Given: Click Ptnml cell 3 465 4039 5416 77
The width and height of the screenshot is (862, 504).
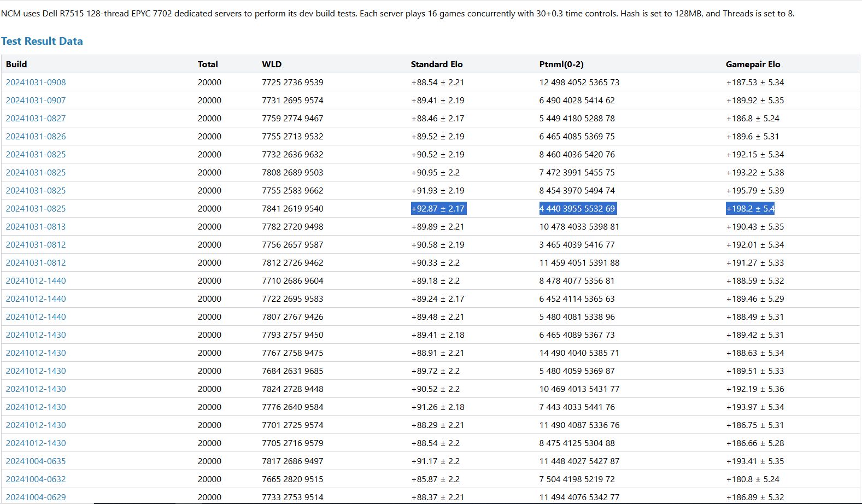Looking at the screenshot, I should [x=577, y=244].
